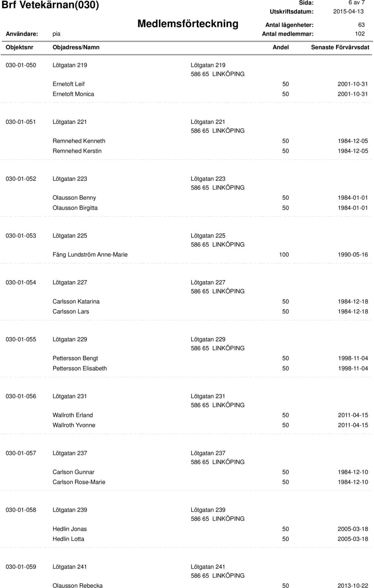Click member Carlsson Katarina
Screen dimensions: 374x588
(76, 301)
